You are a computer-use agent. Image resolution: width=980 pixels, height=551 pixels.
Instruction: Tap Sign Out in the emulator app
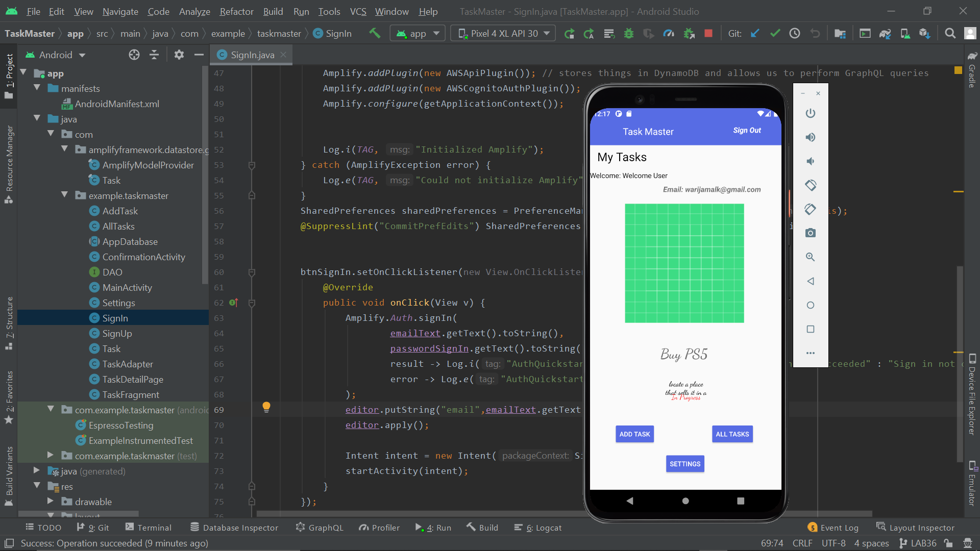747,131
